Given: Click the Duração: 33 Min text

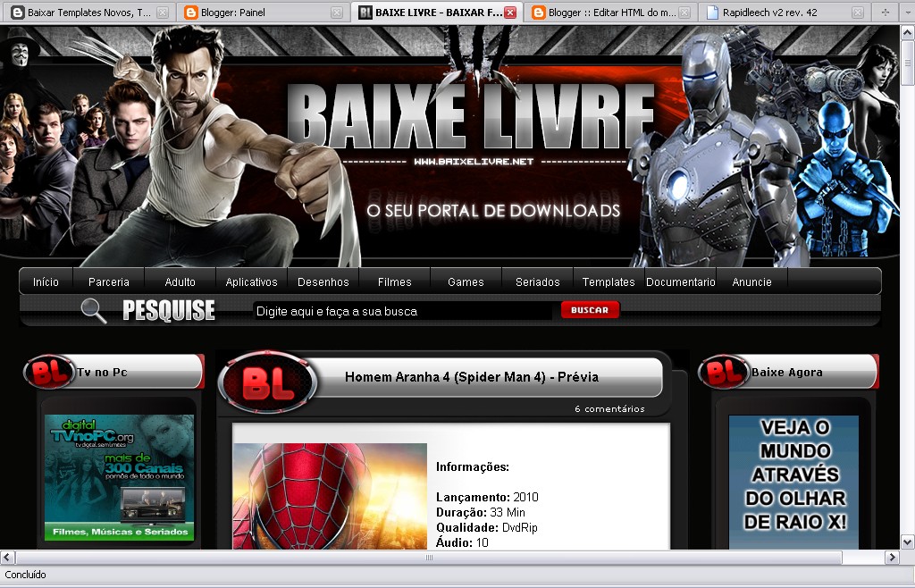Looking at the screenshot, I should [x=481, y=512].
